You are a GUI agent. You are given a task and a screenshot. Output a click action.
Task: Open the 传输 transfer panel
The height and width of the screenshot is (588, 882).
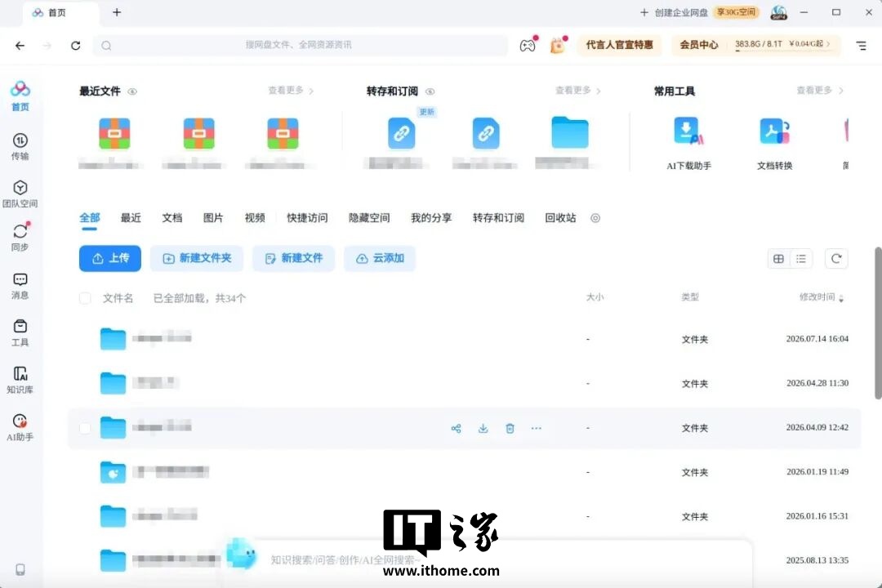coord(20,146)
